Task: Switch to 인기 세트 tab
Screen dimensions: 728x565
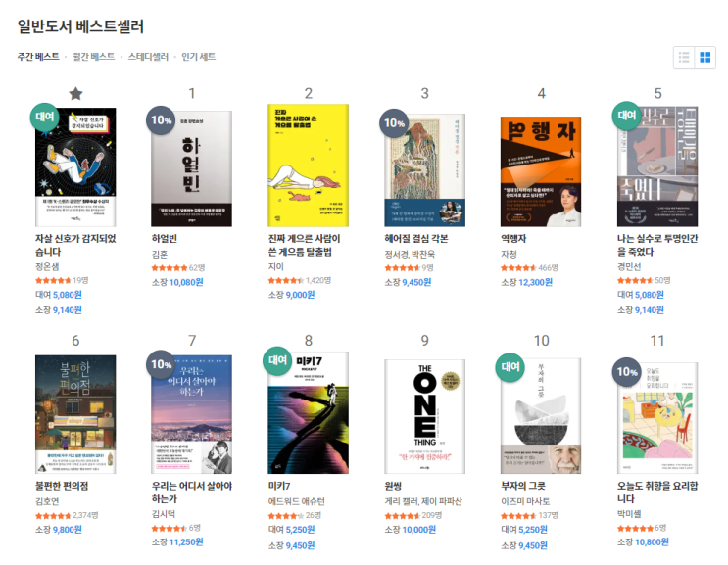Action: (198, 57)
